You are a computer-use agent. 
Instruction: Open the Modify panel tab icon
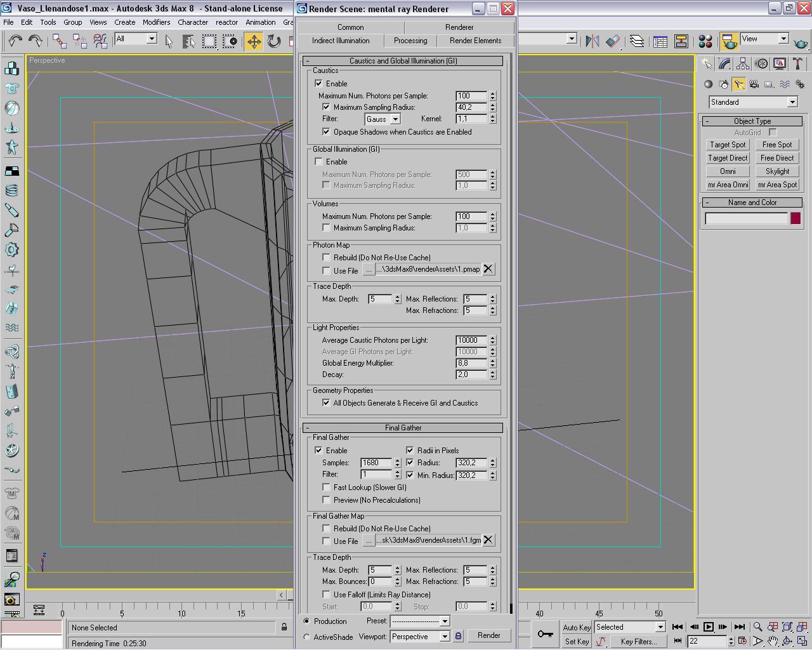click(x=724, y=64)
